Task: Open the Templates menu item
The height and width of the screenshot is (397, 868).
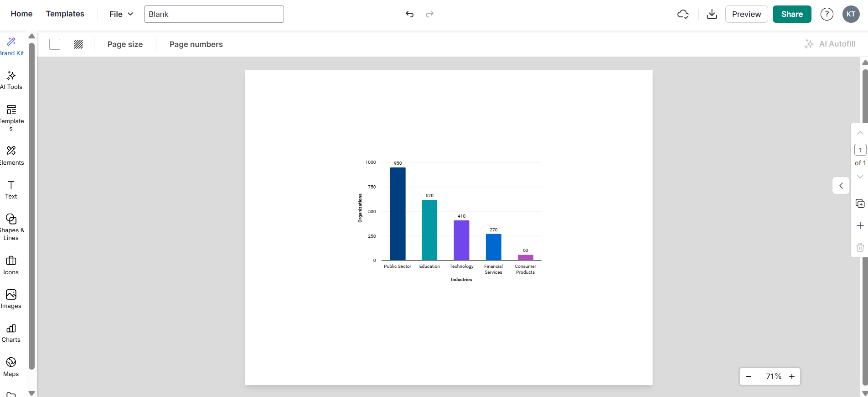Action: pyautogui.click(x=65, y=14)
